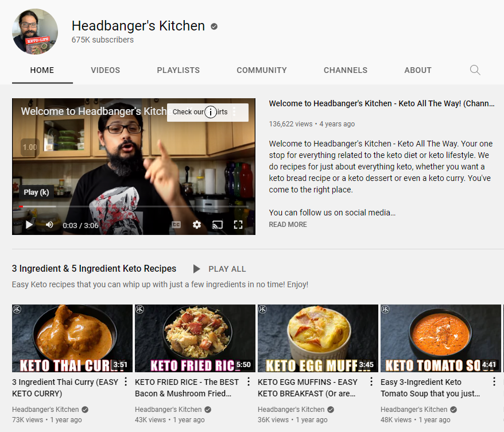Mute the video via speaker icon
This screenshot has width=504, height=432.
pos(49,225)
